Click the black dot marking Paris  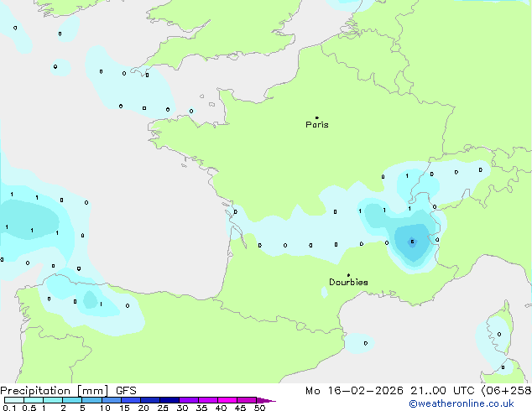(317, 117)
